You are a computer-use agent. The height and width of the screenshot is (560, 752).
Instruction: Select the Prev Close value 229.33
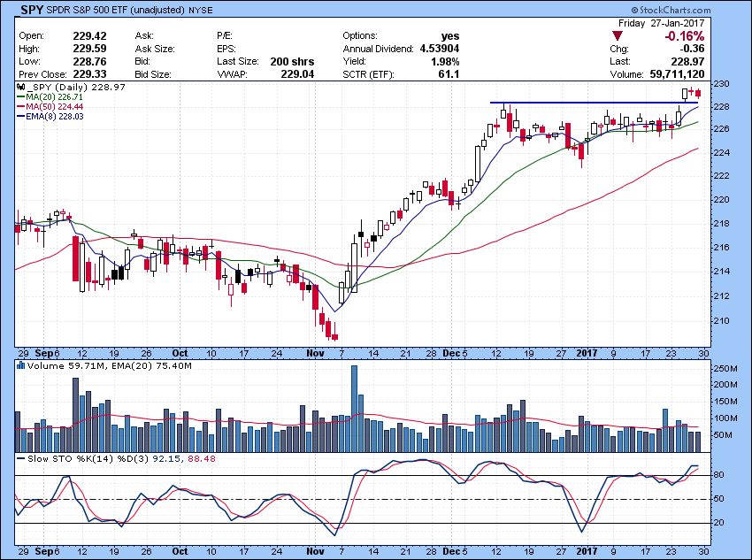89,74
